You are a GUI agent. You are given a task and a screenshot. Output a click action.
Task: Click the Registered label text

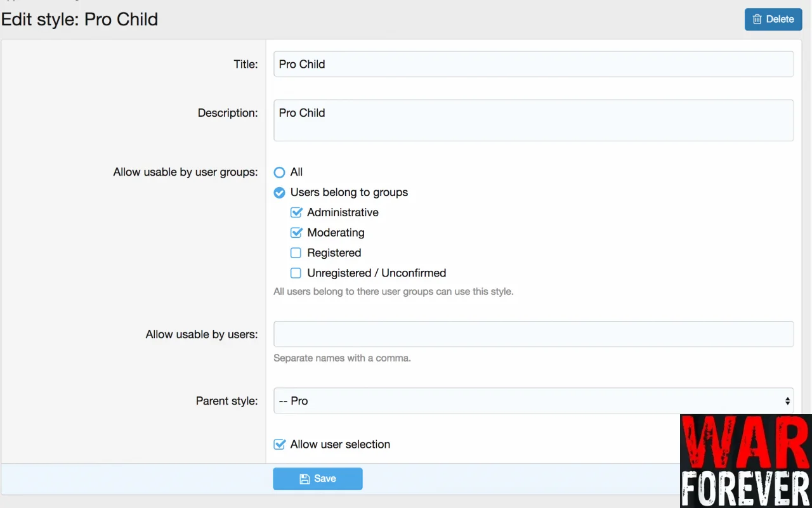tap(334, 253)
